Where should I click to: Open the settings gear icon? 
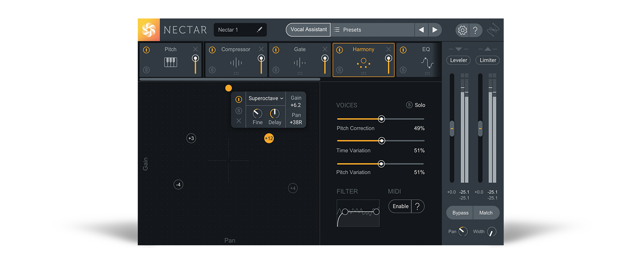coord(462,30)
